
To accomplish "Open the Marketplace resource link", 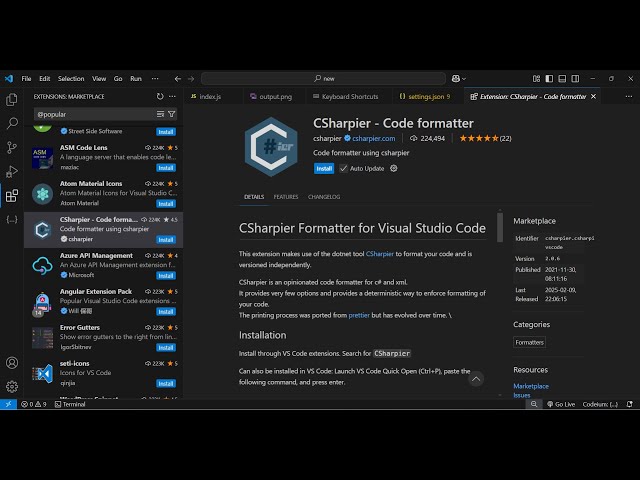I will (x=531, y=386).
